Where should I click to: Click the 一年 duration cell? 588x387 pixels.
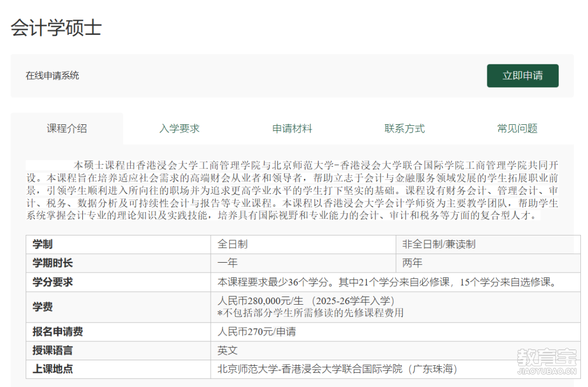[303, 263]
